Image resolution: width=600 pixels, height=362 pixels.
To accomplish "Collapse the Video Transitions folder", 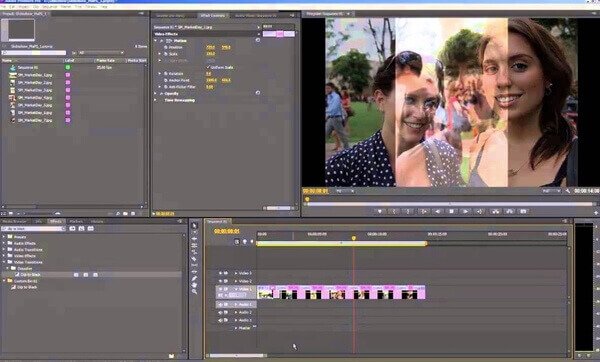I will [4, 262].
